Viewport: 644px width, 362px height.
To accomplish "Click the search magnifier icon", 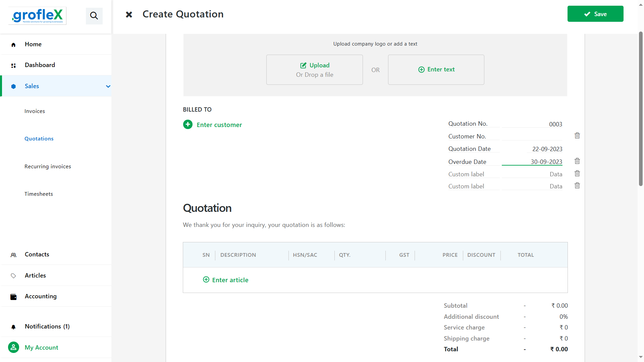I will pos(94,16).
